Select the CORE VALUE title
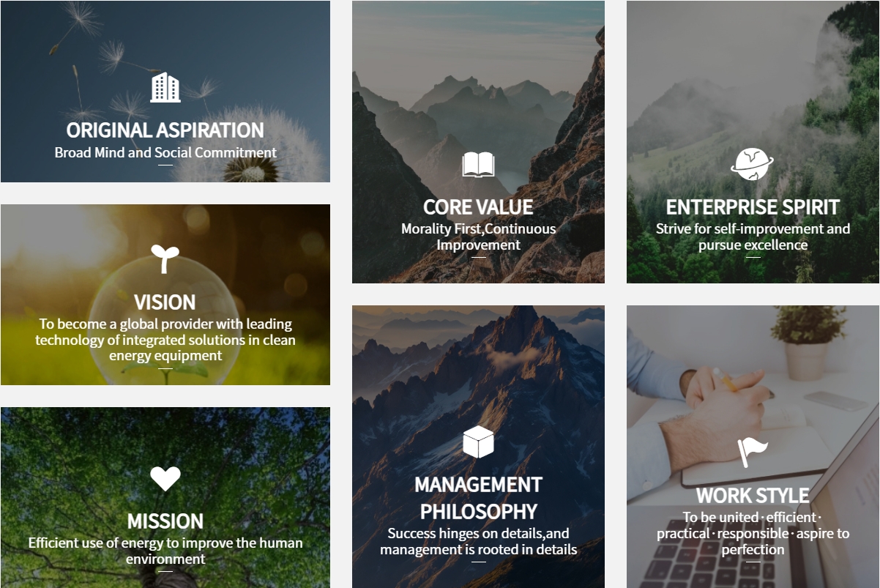 478,207
